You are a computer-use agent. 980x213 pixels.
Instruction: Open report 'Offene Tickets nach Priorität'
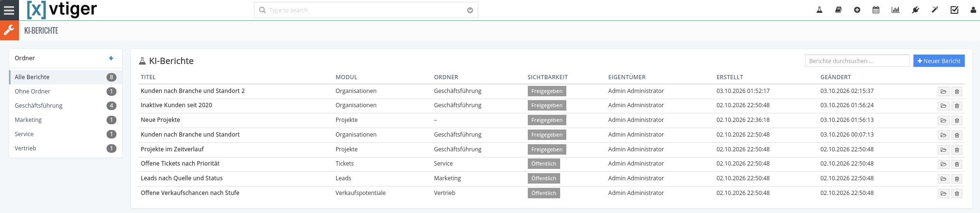point(180,163)
